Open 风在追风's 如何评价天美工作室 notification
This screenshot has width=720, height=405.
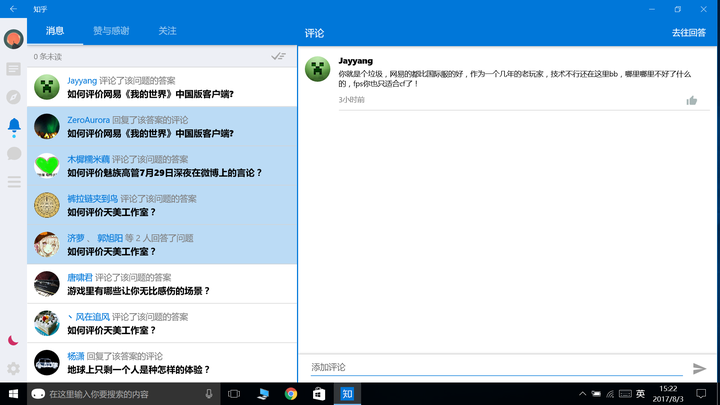tap(162, 324)
